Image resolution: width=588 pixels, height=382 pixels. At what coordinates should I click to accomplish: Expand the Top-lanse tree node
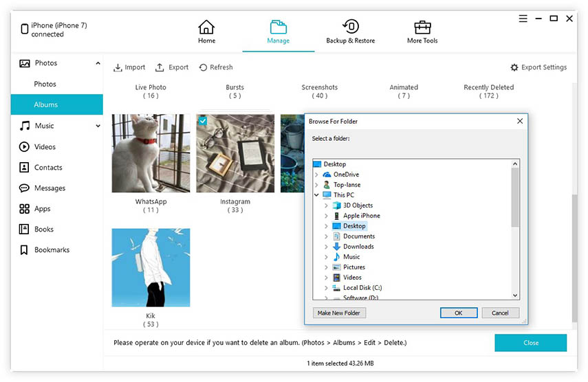pyautogui.click(x=316, y=185)
